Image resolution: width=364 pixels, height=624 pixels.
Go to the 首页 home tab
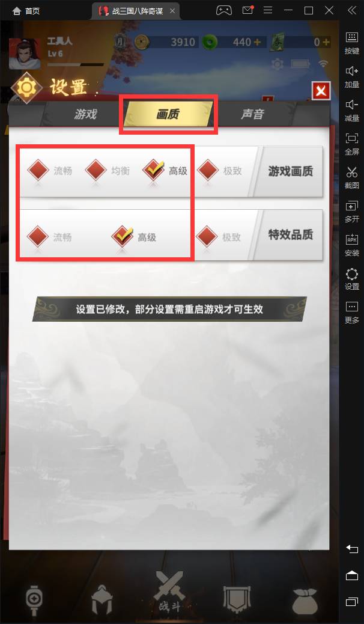click(x=26, y=11)
